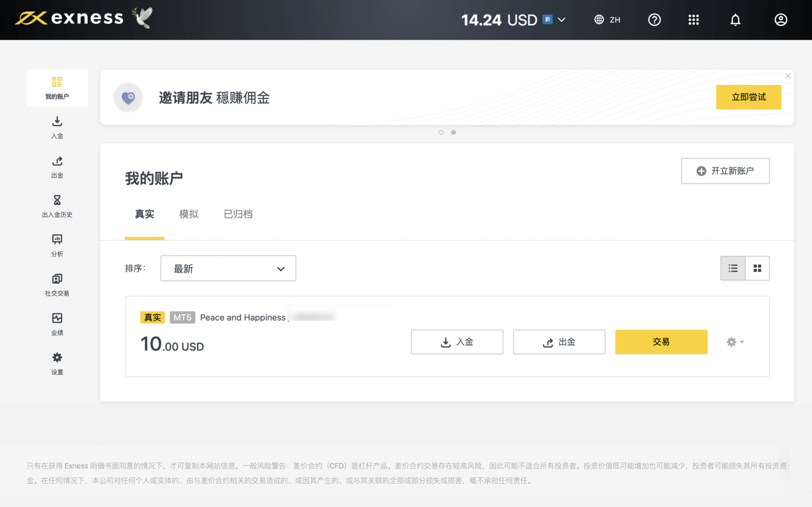Screen dimensions: 812x507
Task: Open the user profile icon
Action: coord(781,20)
